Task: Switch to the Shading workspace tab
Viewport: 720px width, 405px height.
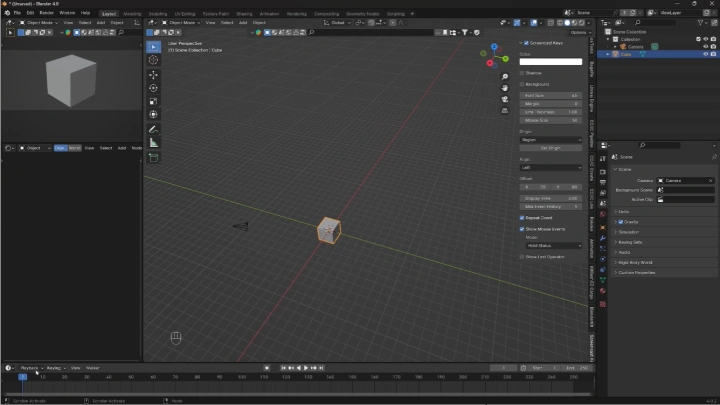Action: tap(244, 14)
